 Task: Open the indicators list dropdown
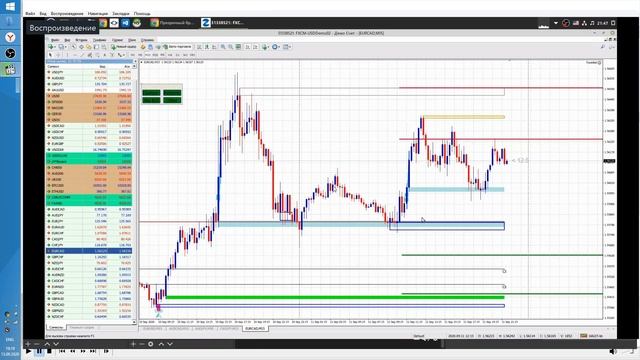coord(265,47)
